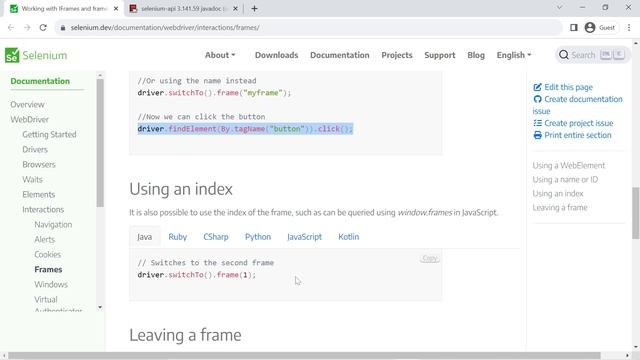Open Documentation in the top navigation
The height and width of the screenshot is (360, 640).
(340, 55)
